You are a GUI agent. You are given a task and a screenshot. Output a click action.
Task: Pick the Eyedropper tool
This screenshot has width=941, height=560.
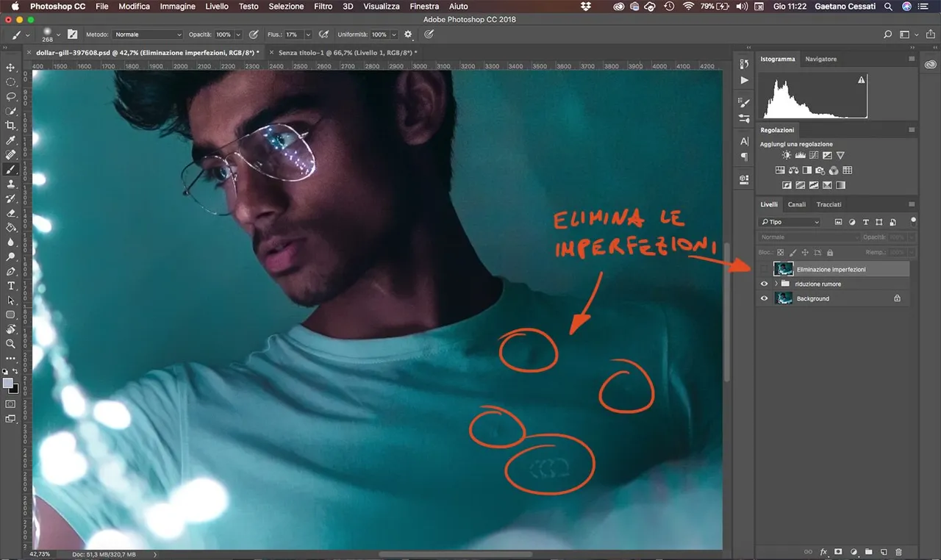tap(11, 140)
